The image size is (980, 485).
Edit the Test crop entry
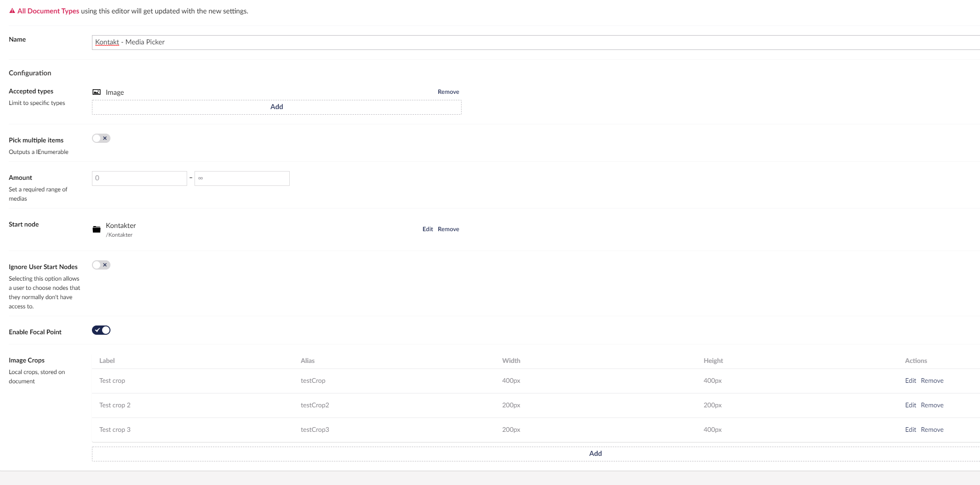point(910,381)
